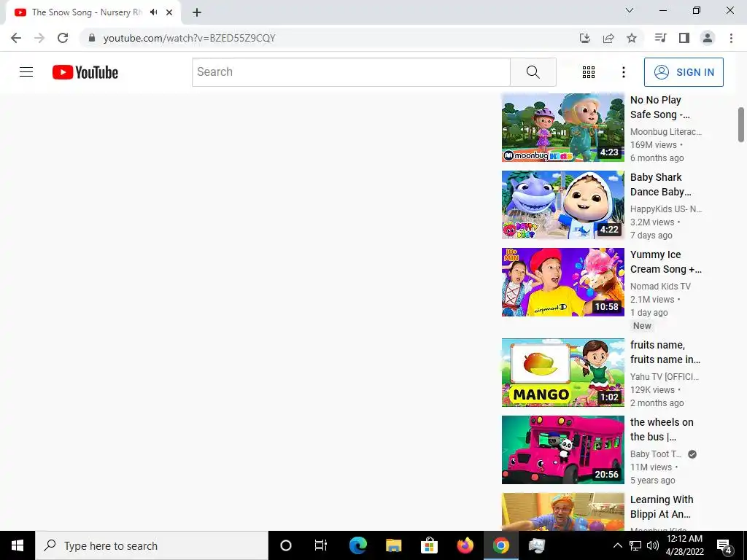The height and width of the screenshot is (560, 747).
Task: Open Task View on the taskbar
Action: 321,545
